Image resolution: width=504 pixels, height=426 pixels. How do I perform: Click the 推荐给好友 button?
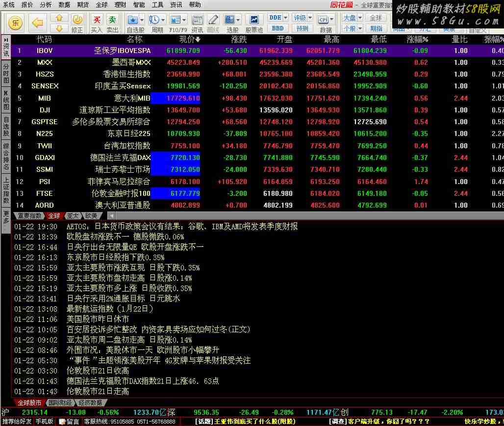17,422
